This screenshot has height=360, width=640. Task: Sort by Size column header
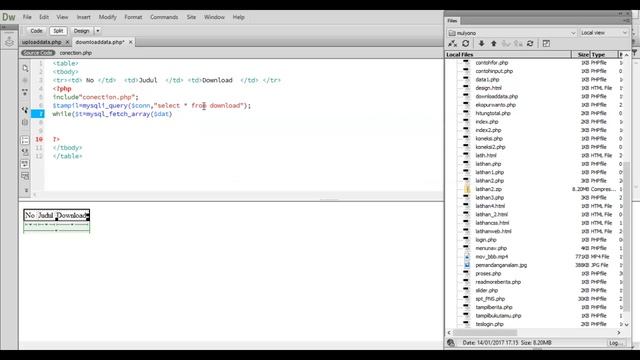(x=581, y=54)
